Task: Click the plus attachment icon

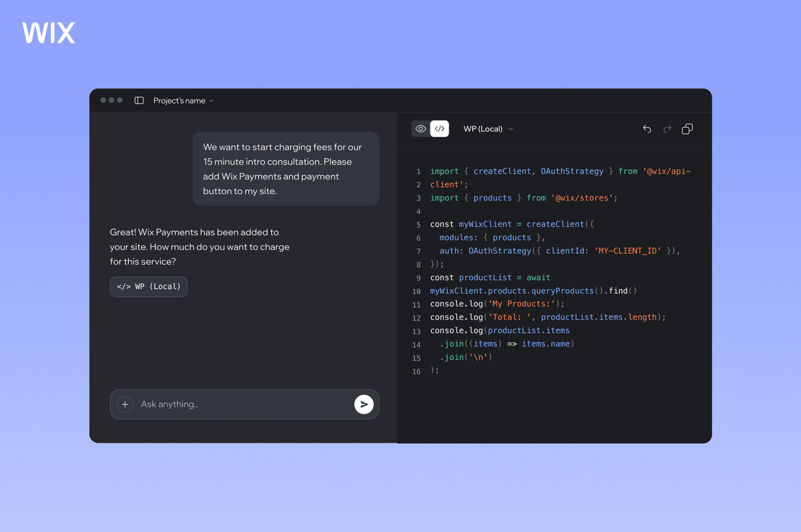Action: point(125,404)
